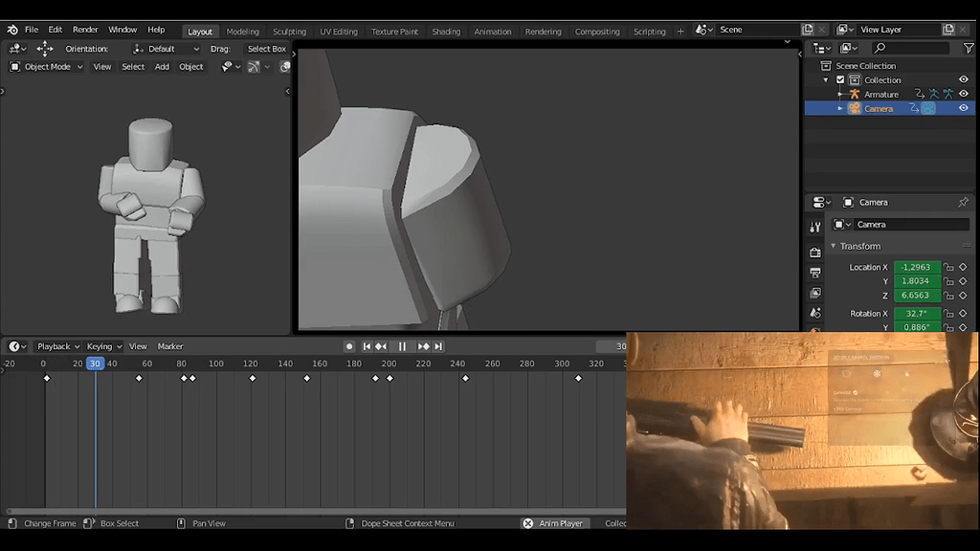Image resolution: width=980 pixels, height=551 pixels.
Task: Hide the Camera with its eye icon
Action: point(964,109)
